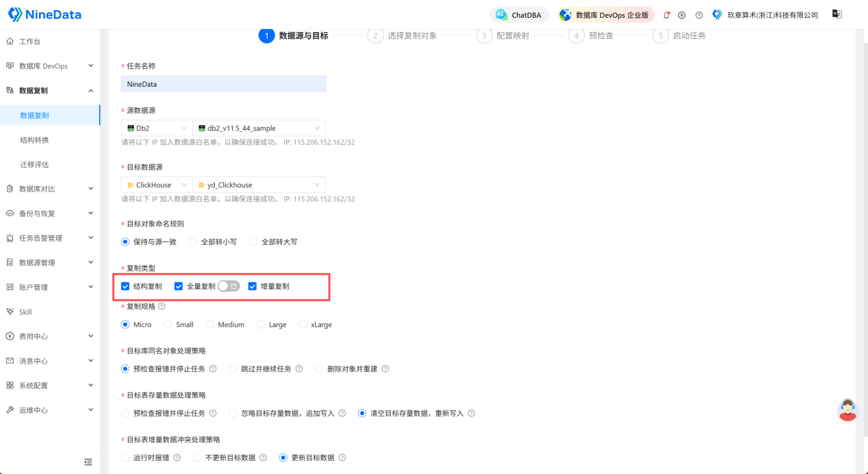The height and width of the screenshot is (474, 868).
Task: Open help question mark icon in header
Action: [699, 15]
